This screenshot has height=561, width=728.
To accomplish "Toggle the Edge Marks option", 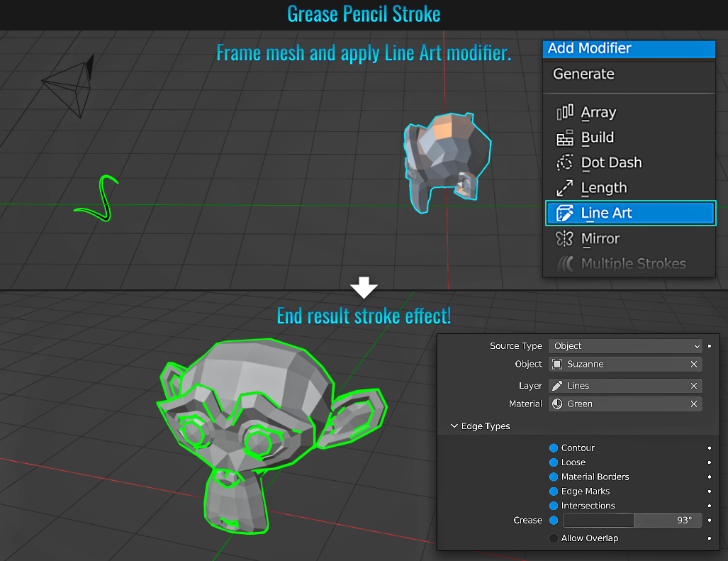I will (554, 491).
